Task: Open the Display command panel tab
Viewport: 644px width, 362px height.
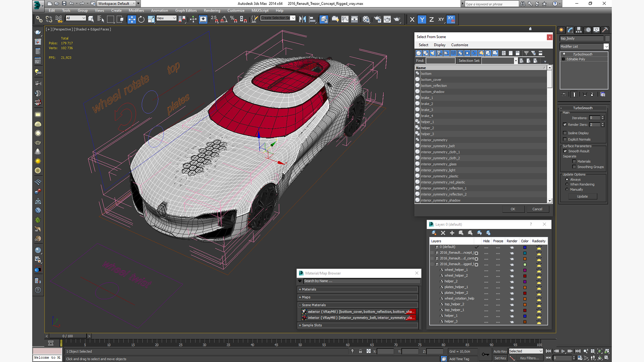Action: tap(596, 30)
